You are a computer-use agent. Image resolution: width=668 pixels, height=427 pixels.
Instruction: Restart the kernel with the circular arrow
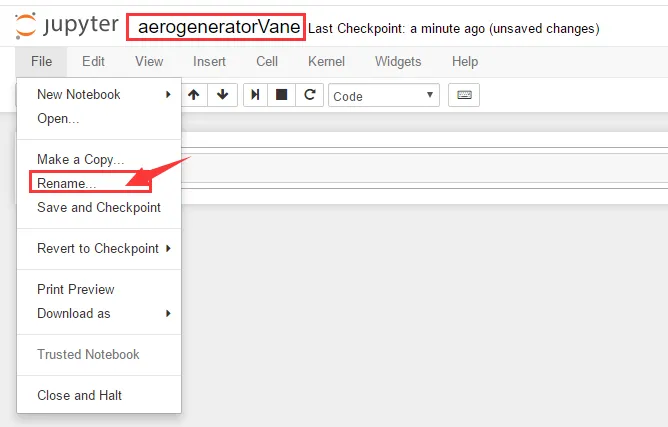point(310,95)
